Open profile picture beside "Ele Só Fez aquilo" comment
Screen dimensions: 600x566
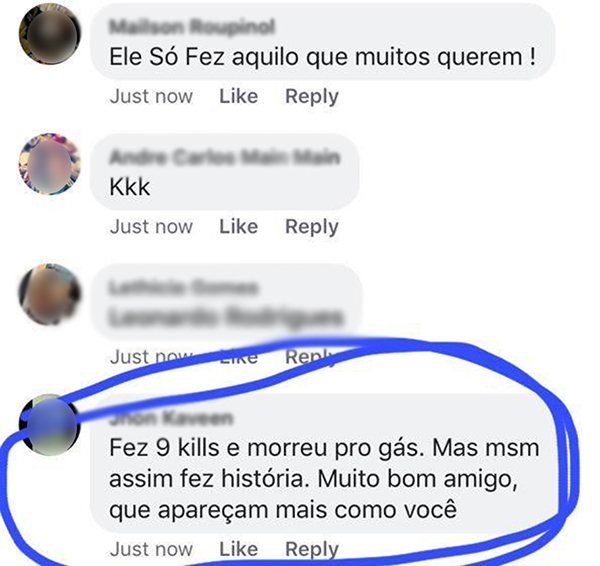tap(50, 34)
